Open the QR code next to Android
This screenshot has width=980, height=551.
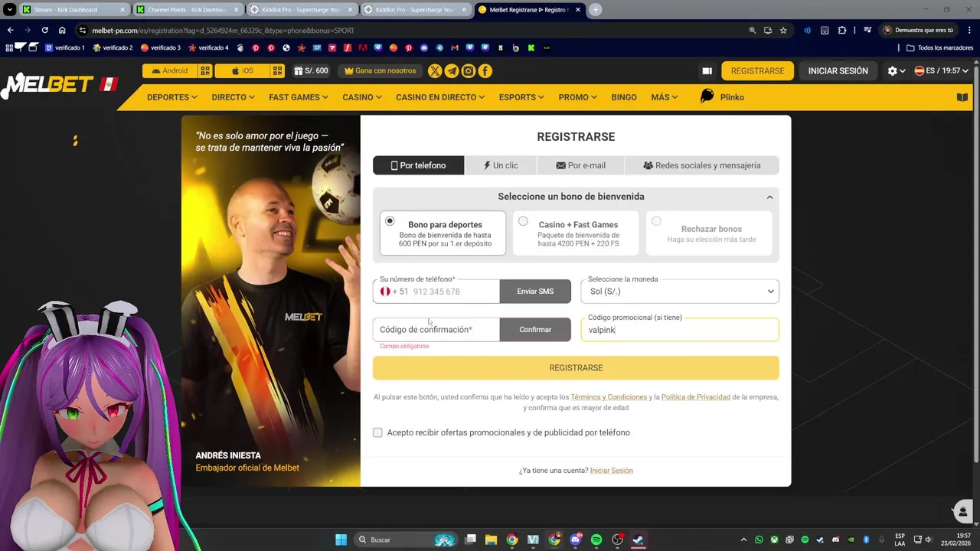(x=205, y=70)
